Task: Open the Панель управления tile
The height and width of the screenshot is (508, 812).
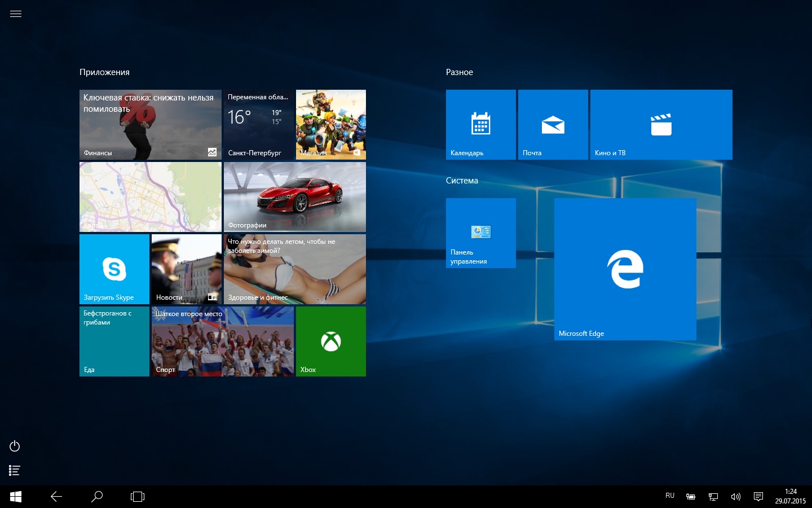Action: pyautogui.click(x=480, y=233)
